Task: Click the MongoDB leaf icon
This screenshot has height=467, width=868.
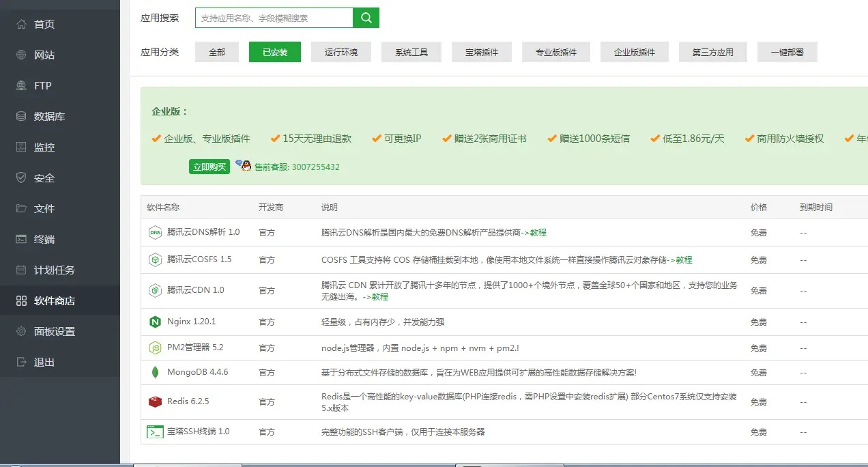Action: pyautogui.click(x=155, y=373)
